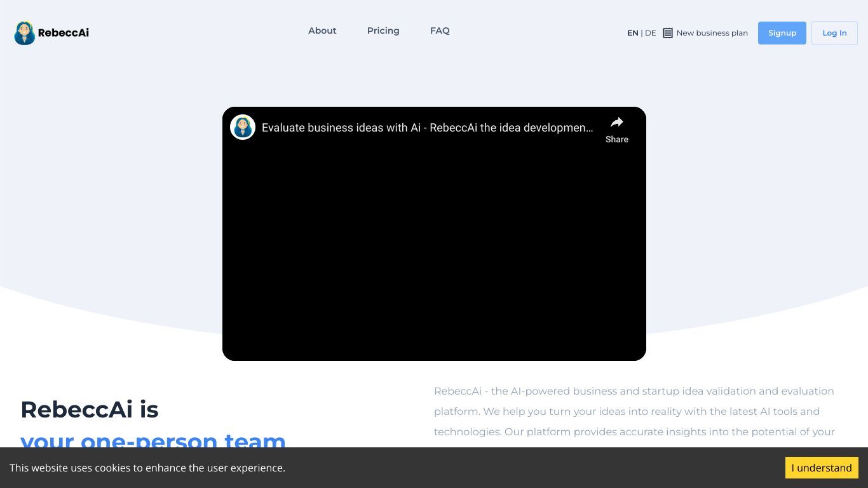Click the video channel avatar icon
This screenshot has height=488, width=868.
point(243,127)
